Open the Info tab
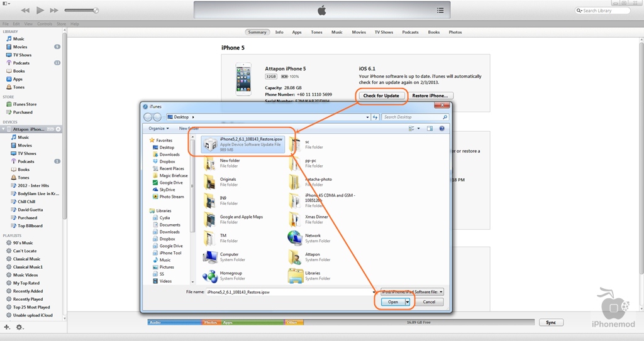 pyautogui.click(x=279, y=32)
